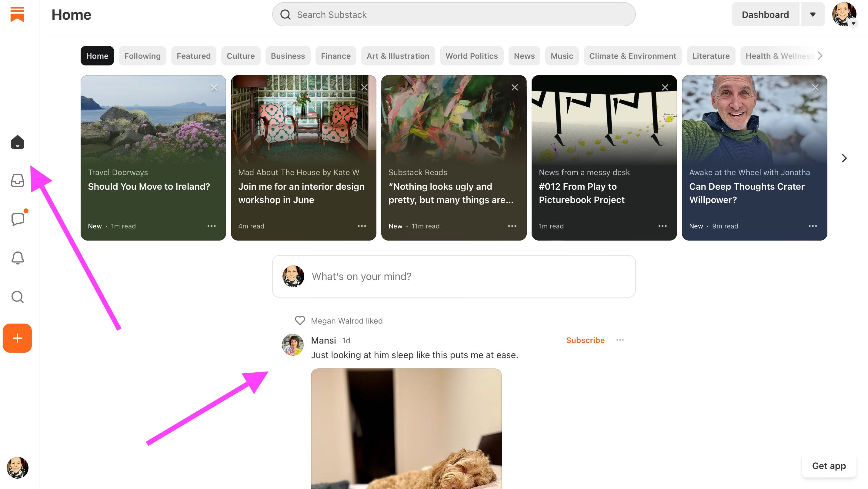Open more options on Picturebook Project card

663,226
